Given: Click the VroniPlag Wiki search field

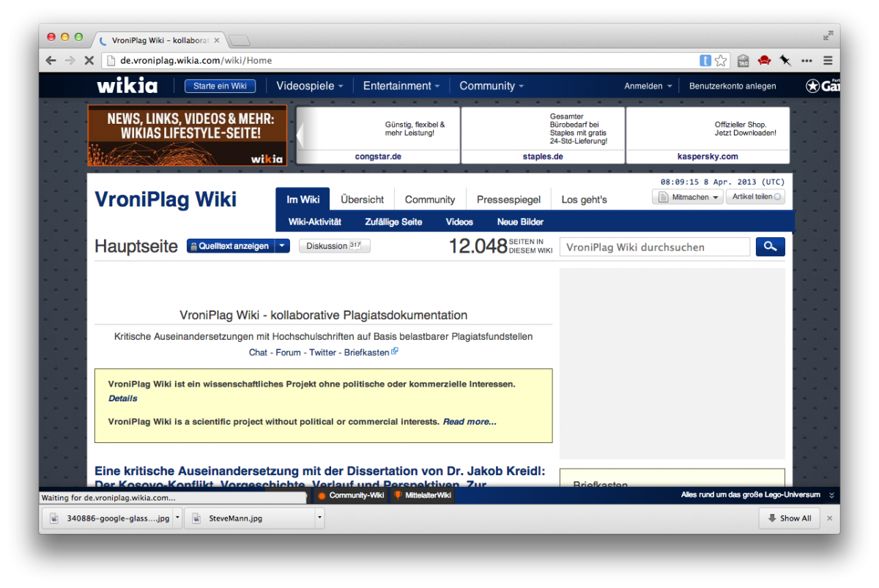Looking at the screenshot, I should tap(654, 247).
